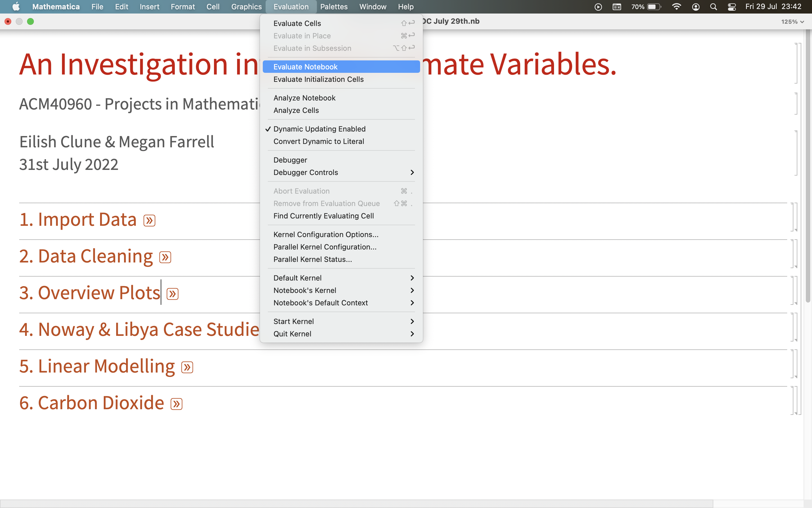Expand Start Kernel submenu
The height and width of the screenshot is (508, 812).
(x=341, y=321)
